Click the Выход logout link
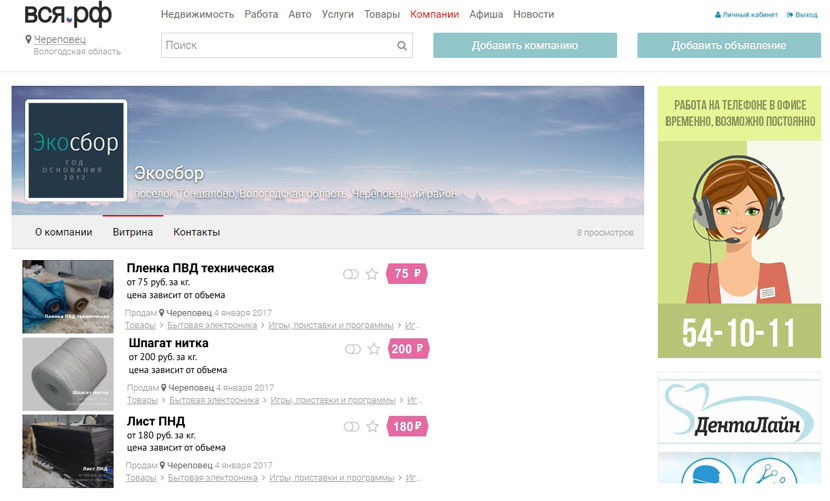 (x=802, y=15)
